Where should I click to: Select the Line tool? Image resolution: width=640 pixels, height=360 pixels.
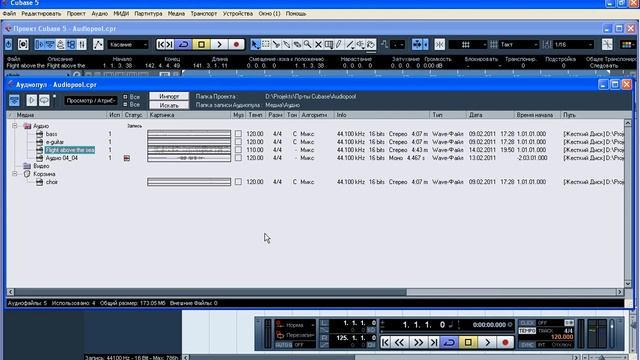[x=350, y=44]
